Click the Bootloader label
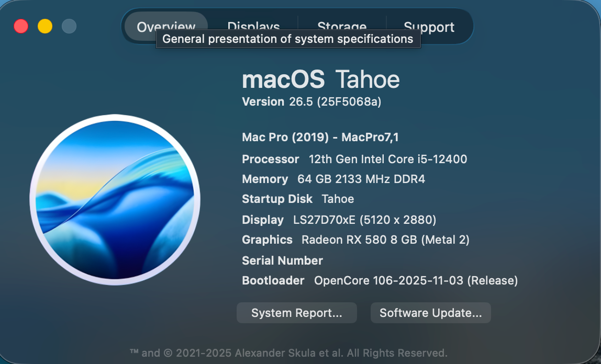The height and width of the screenshot is (364, 601). (x=273, y=280)
